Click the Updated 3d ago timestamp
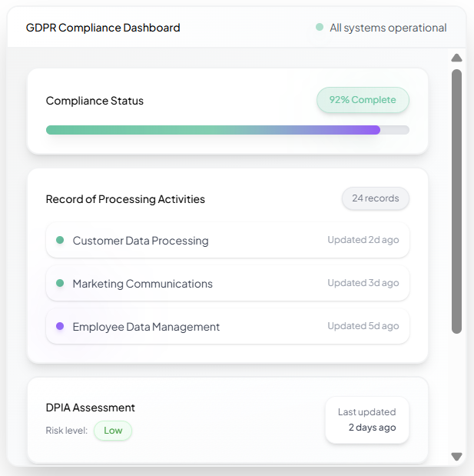This screenshot has height=476, width=474. pyautogui.click(x=363, y=283)
